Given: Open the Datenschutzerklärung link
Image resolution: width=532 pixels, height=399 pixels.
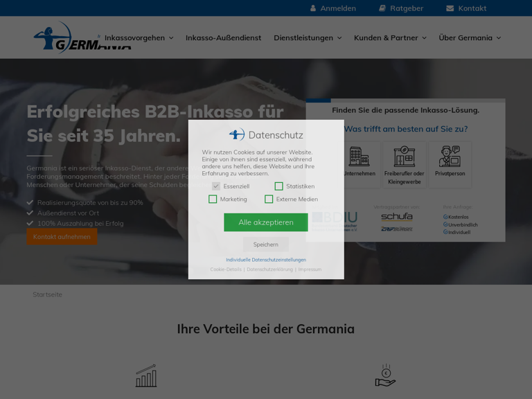Looking at the screenshot, I should coord(269,269).
